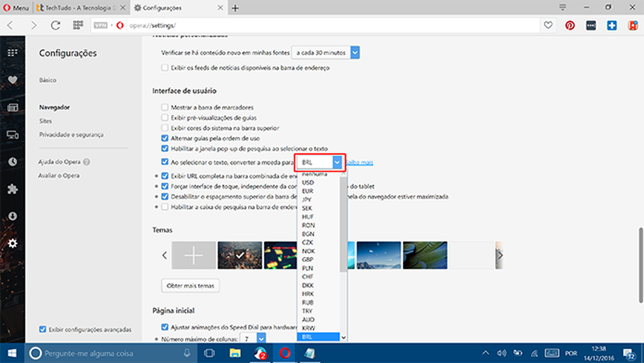Click the Speed Dial grid icon in sidebar
The image size is (644, 363).
12,52
